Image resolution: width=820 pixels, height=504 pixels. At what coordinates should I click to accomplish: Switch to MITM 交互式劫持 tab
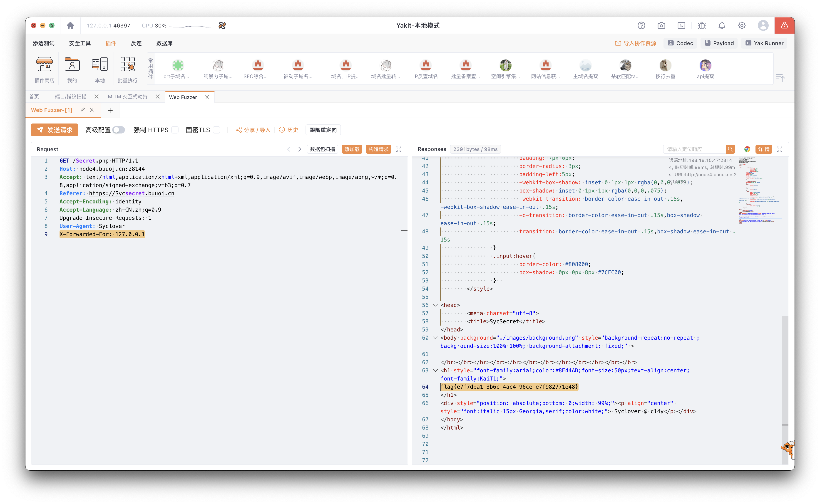pyautogui.click(x=128, y=97)
